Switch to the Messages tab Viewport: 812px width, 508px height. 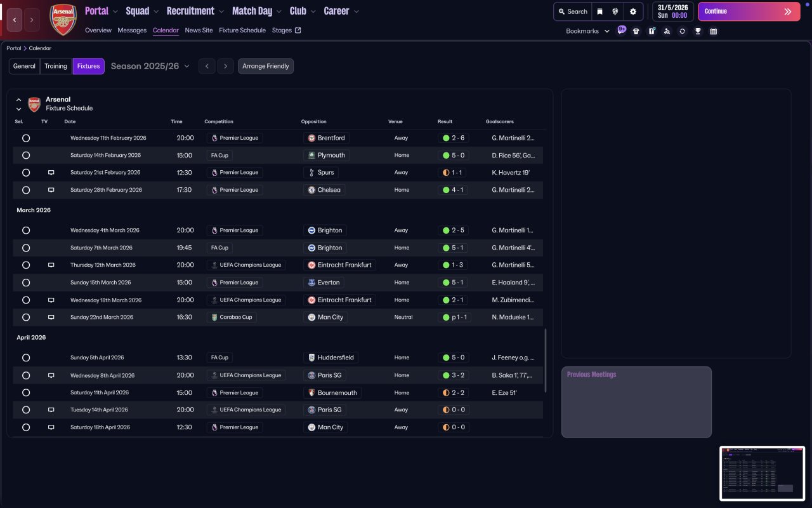click(x=132, y=30)
